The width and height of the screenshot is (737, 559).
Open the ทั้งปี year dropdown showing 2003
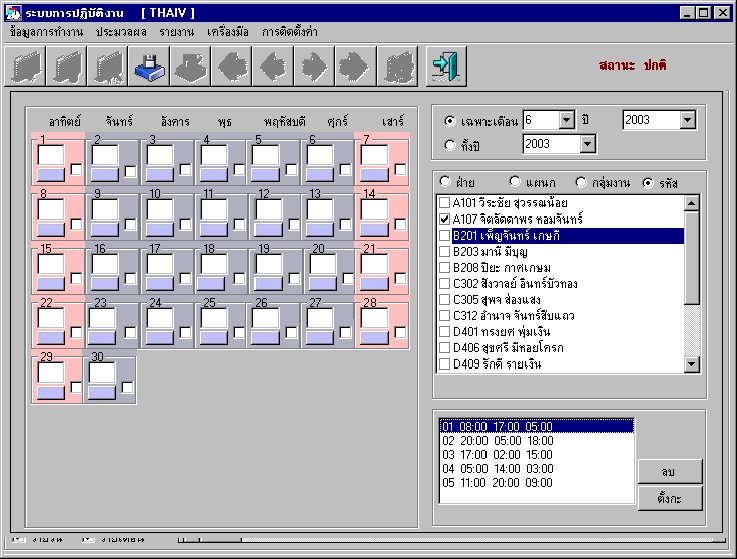click(588, 144)
